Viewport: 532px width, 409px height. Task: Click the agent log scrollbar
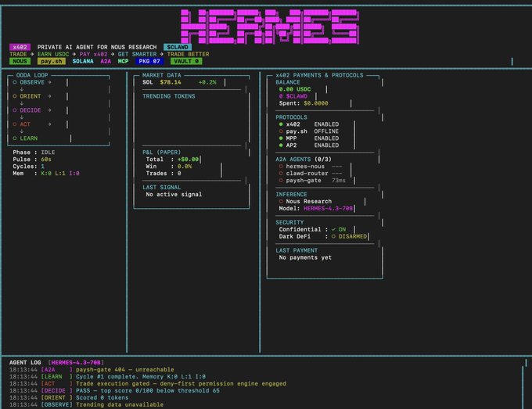tap(523, 386)
